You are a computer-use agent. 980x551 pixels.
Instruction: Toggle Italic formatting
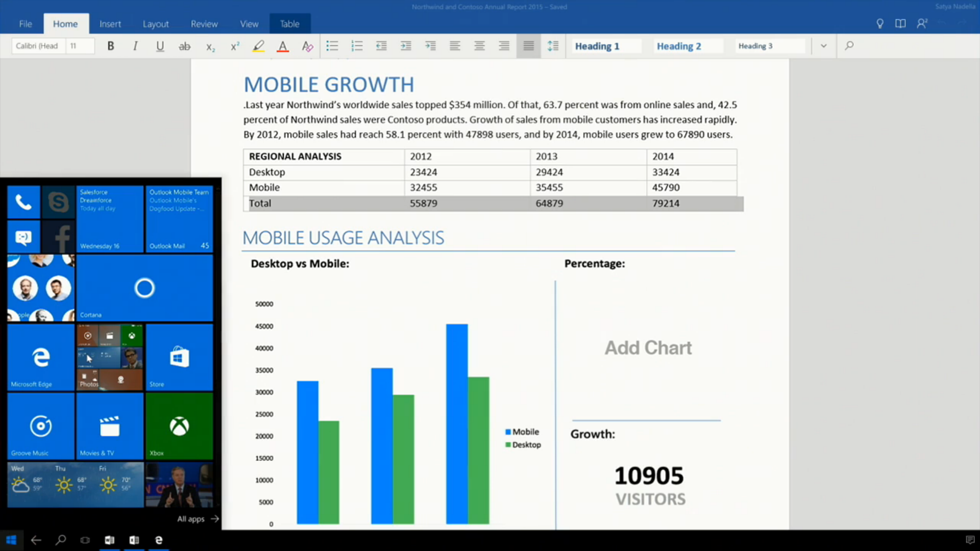[x=135, y=46]
